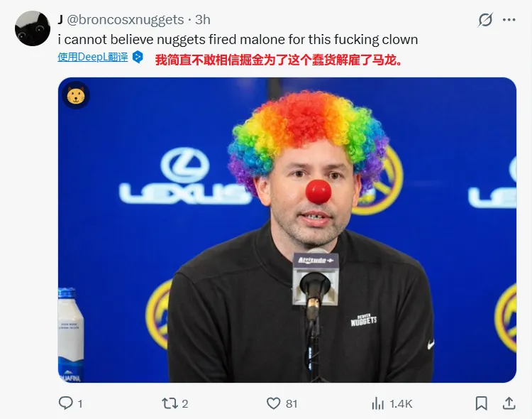The height and width of the screenshot is (419, 532).
Task: Click the DeepL logo badge
Action: point(138,58)
